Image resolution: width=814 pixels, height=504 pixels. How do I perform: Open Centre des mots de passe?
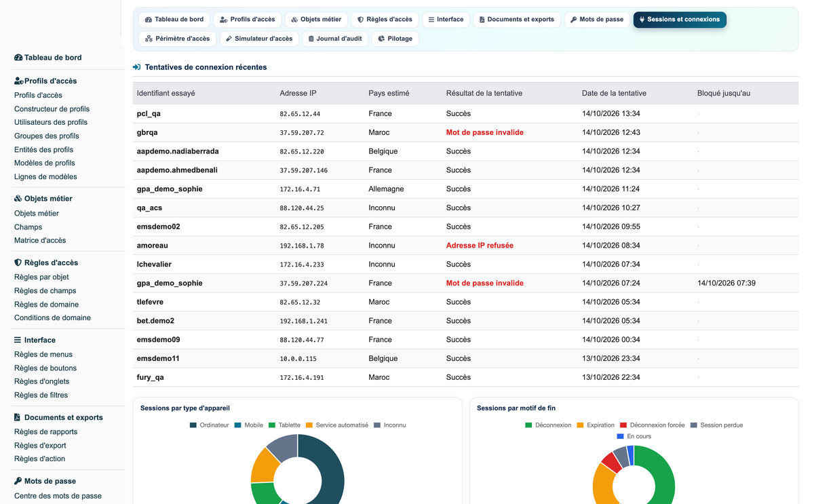58,496
